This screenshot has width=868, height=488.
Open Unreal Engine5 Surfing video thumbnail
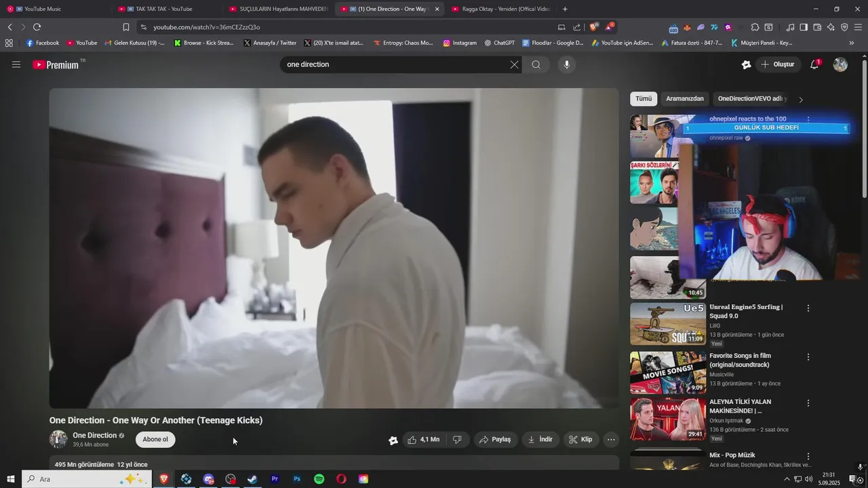click(668, 324)
